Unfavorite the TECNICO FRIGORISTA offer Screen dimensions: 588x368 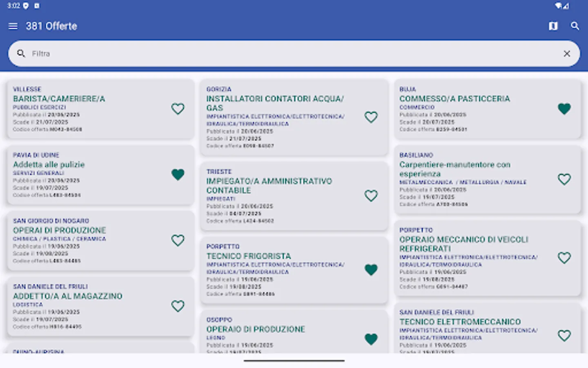click(371, 270)
